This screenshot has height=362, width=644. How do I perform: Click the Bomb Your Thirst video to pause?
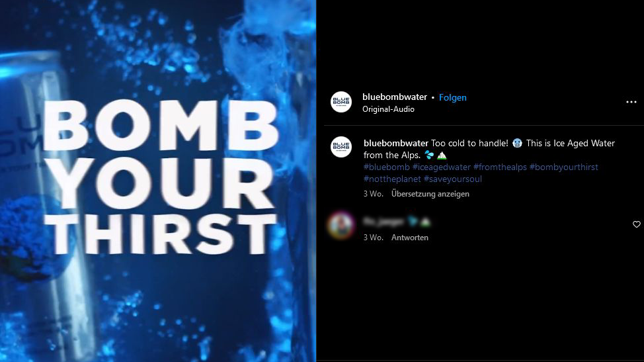pos(158,181)
